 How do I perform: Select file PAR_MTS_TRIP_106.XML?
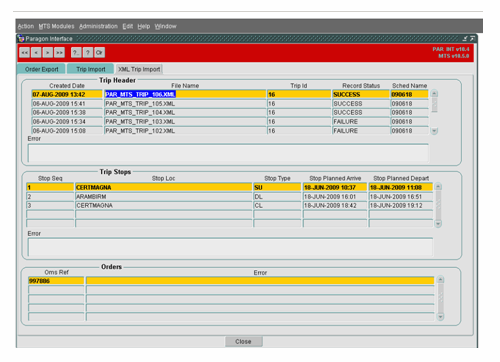coord(185,94)
